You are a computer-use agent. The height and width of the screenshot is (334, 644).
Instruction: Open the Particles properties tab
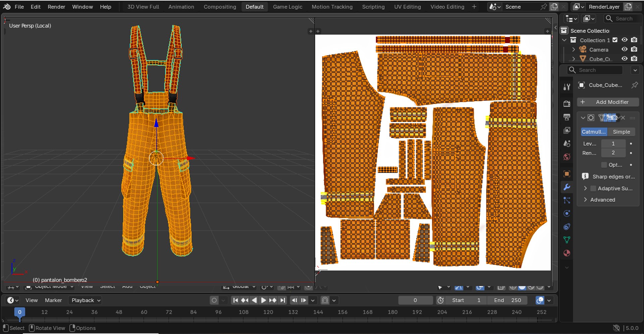tap(567, 200)
